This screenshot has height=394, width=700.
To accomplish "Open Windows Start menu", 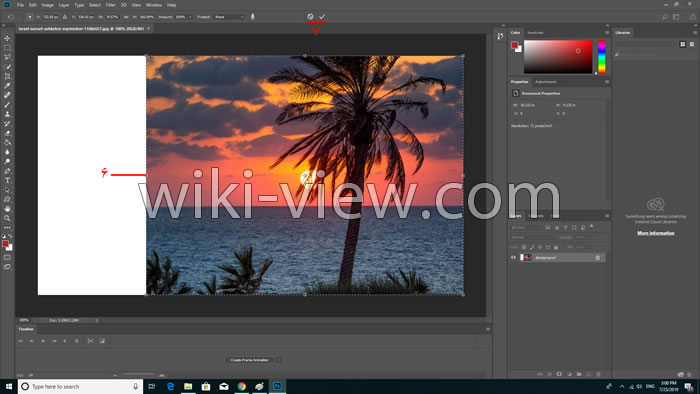I will [x=8, y=386].
